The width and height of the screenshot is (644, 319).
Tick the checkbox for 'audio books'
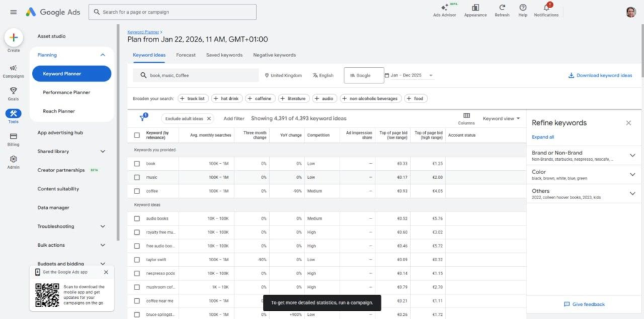136,219
